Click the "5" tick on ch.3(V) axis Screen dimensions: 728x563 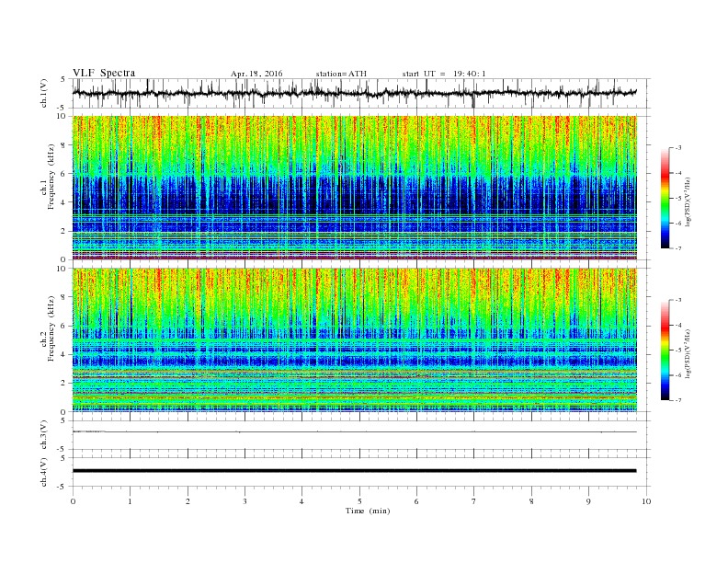(64, 420)
